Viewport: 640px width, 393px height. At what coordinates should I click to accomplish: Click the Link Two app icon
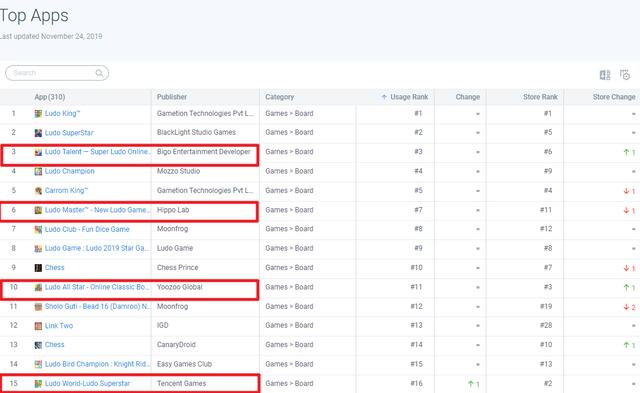(x=38, y=326)
